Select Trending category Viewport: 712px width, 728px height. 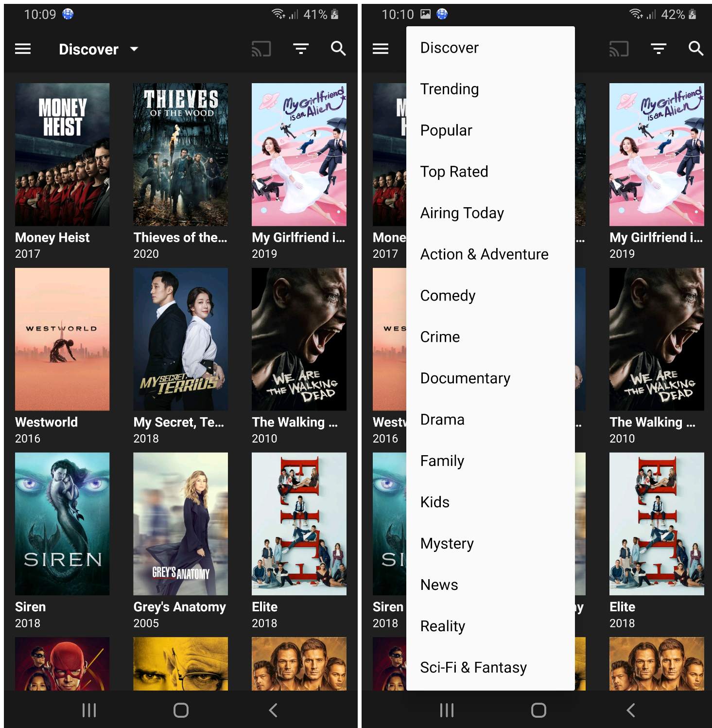[x=490, y=89]
